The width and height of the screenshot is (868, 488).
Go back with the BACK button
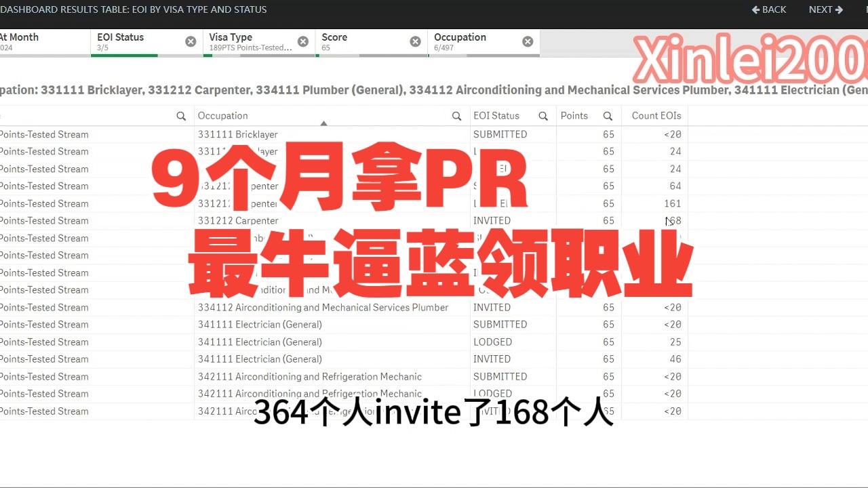[769, 9]
